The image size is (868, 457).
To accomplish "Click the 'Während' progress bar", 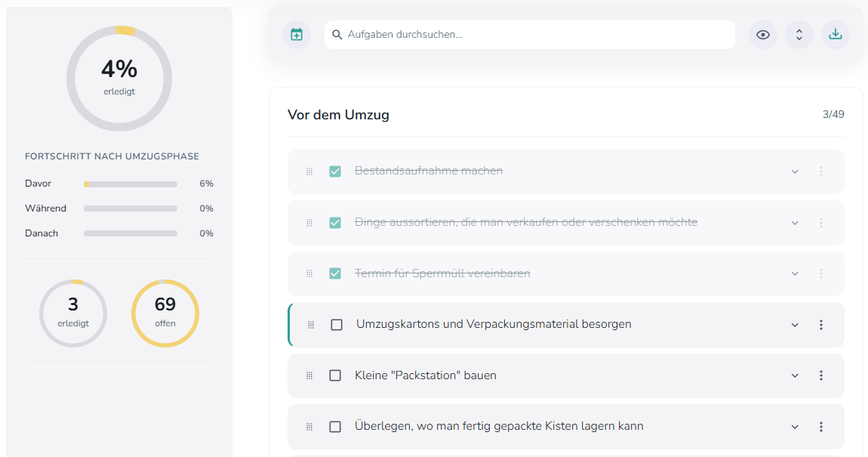I will tap(131, 208).
